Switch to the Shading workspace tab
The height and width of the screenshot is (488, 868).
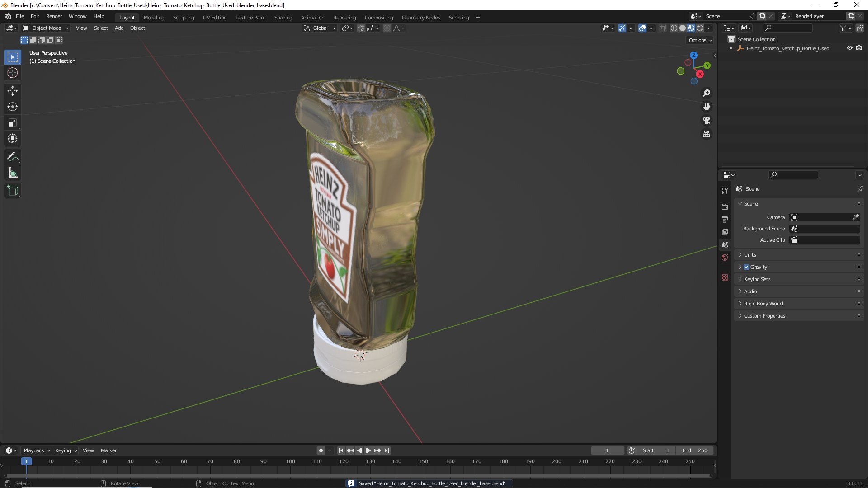[283, 18]
